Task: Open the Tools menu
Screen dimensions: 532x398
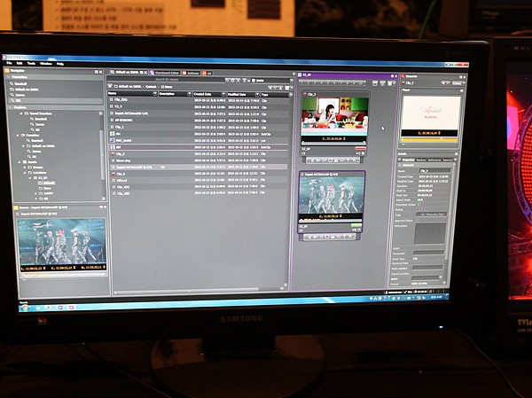Action: coord(31,64)
